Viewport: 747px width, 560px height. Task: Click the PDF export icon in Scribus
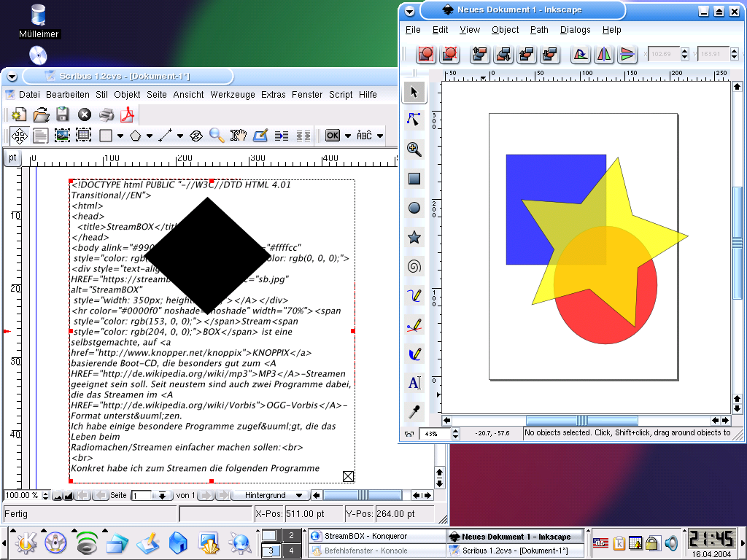click(x=128, y=114)
